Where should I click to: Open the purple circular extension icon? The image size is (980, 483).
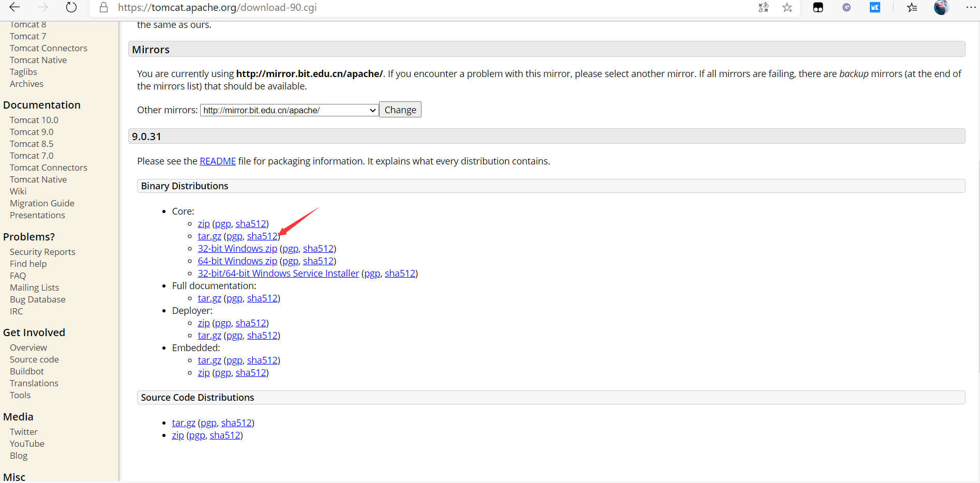coord(847,7)
